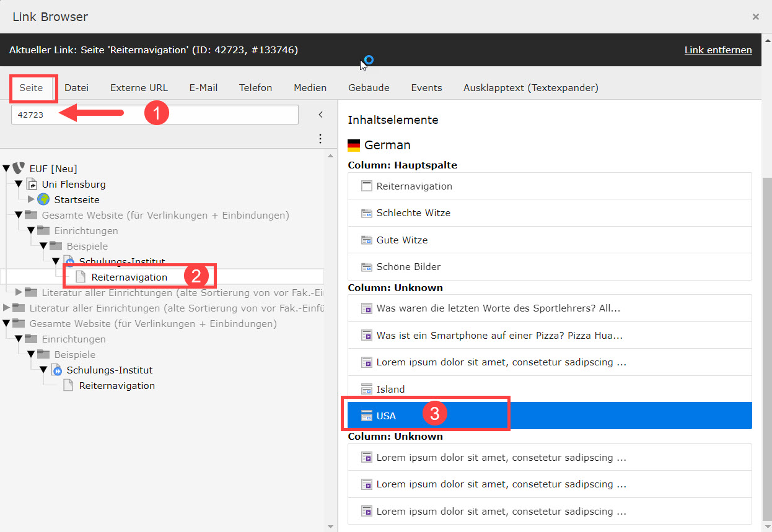This screenshot has width=772, height=532.
Task: Click the icon next to Schöne Bilder
Action: coord(366,267)
